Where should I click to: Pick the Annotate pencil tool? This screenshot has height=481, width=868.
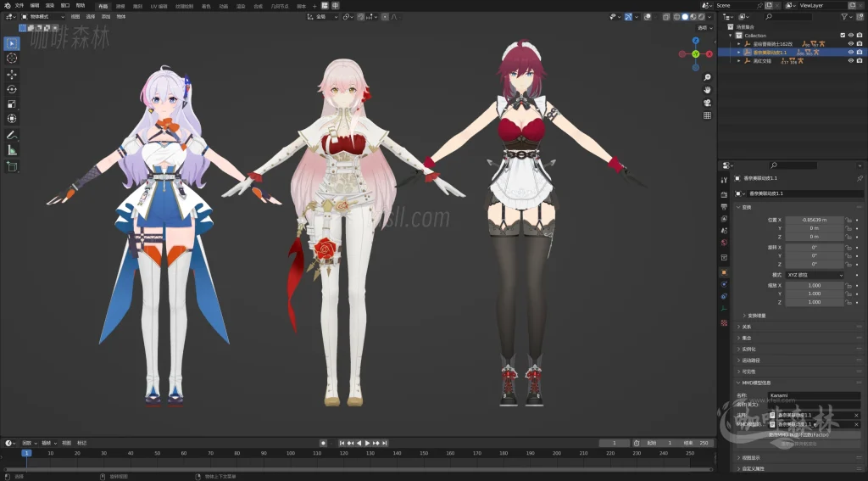click(12, 135)
